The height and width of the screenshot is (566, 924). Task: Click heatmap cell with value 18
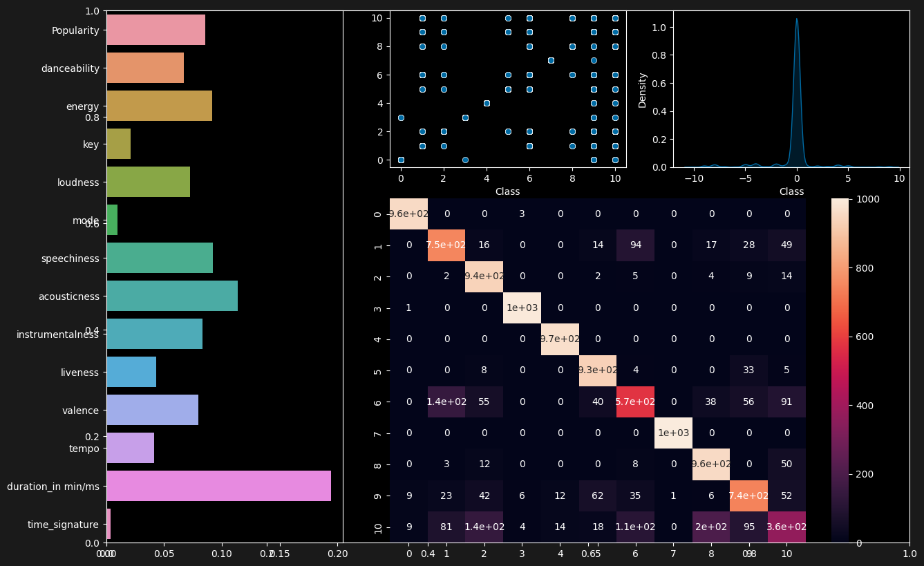598,527
